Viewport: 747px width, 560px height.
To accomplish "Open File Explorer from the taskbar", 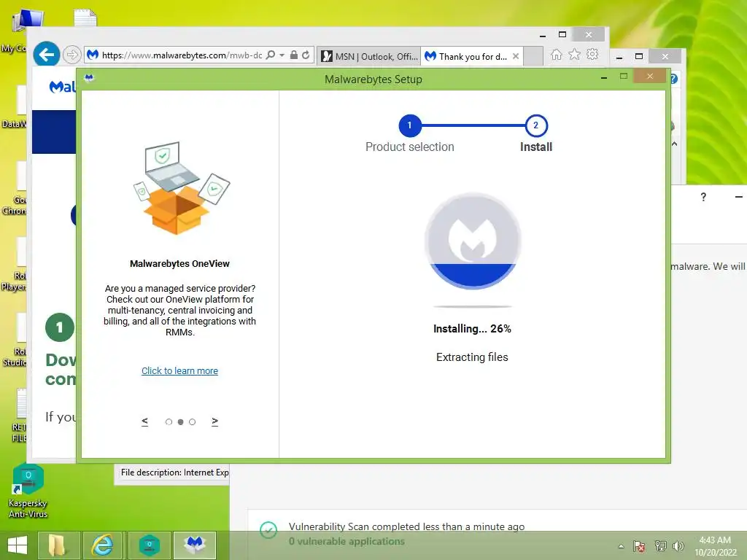I will [x=58, y=545].
